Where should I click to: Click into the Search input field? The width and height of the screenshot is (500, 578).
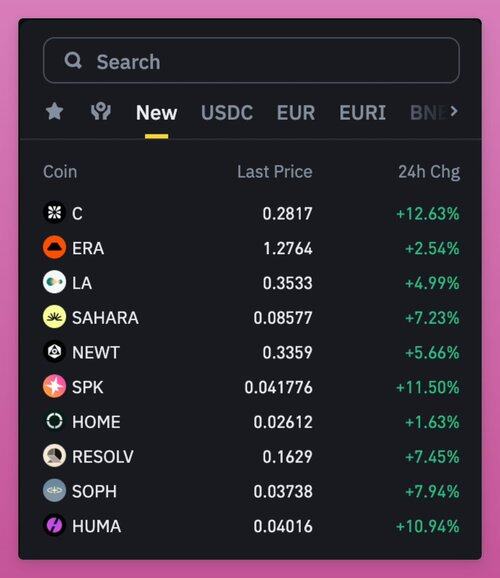click(x=251, y=60)
